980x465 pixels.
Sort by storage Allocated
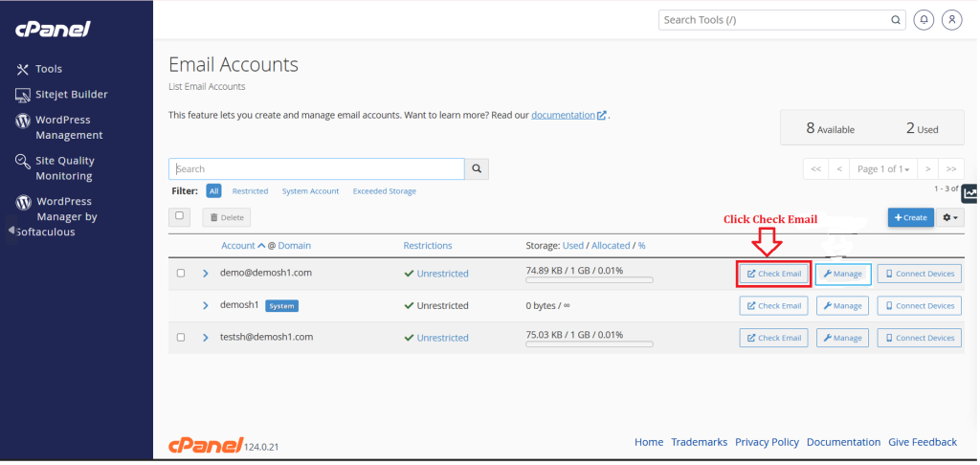tap(611, 246)
